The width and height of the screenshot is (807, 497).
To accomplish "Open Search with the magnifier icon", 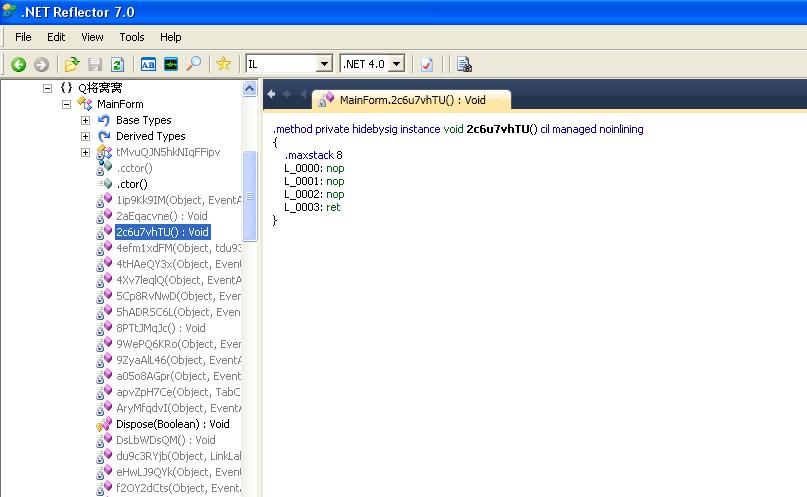I will point(194,64).
